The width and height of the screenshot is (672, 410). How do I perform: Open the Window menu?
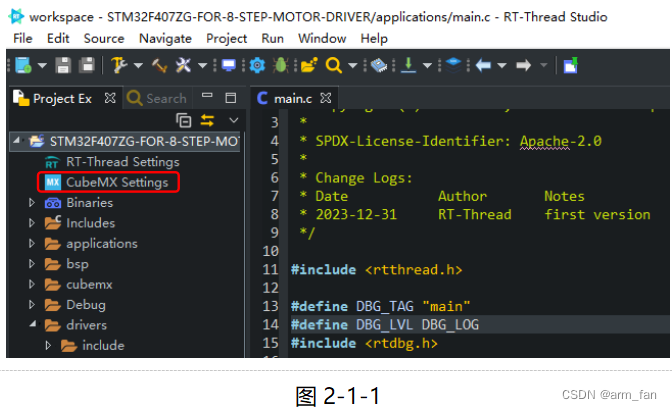click(322, 39)
